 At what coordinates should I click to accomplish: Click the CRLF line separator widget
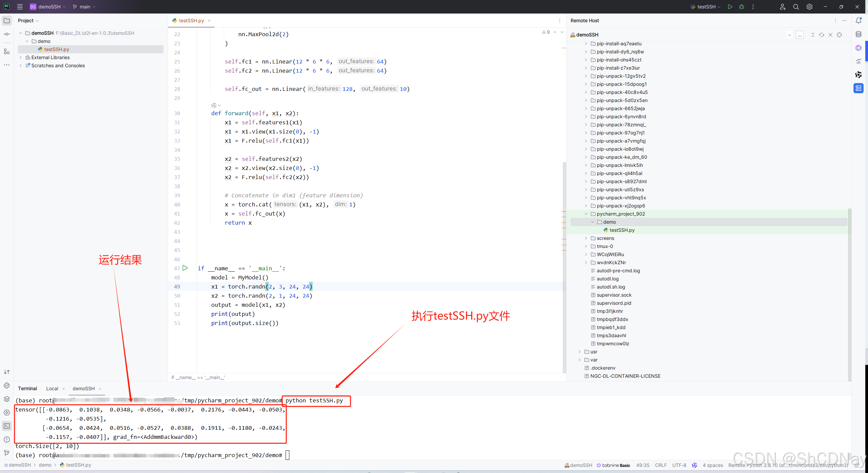click(660, 465)
